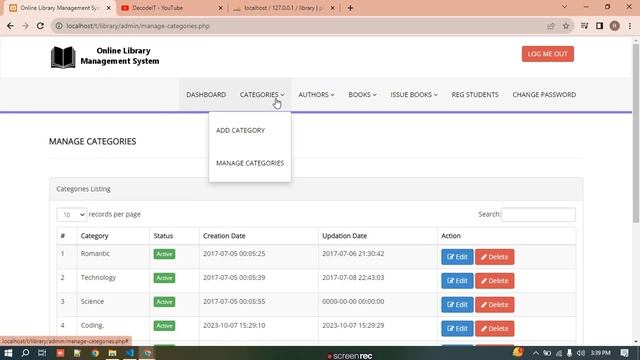
Task: Open File Explorer from the taskbar
Action: point(112,353)
